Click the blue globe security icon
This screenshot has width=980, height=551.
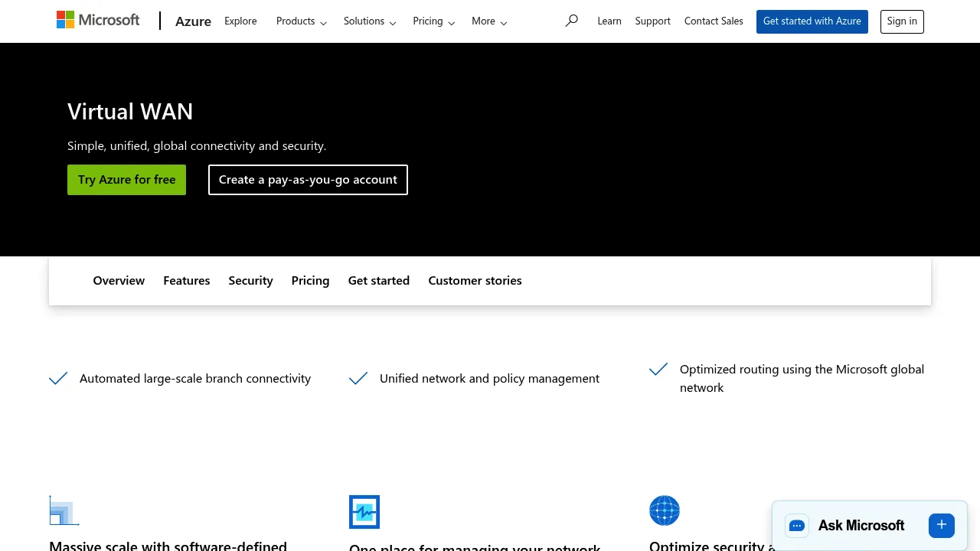pos(665,510)
